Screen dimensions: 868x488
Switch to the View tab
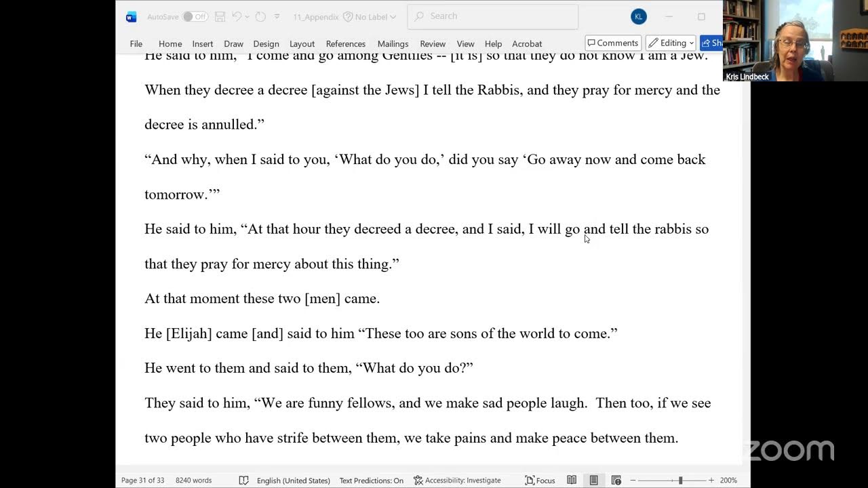tap(466, 43)
